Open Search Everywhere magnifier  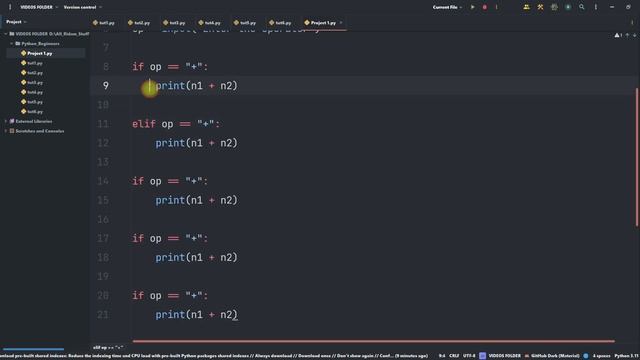[582, 7]
